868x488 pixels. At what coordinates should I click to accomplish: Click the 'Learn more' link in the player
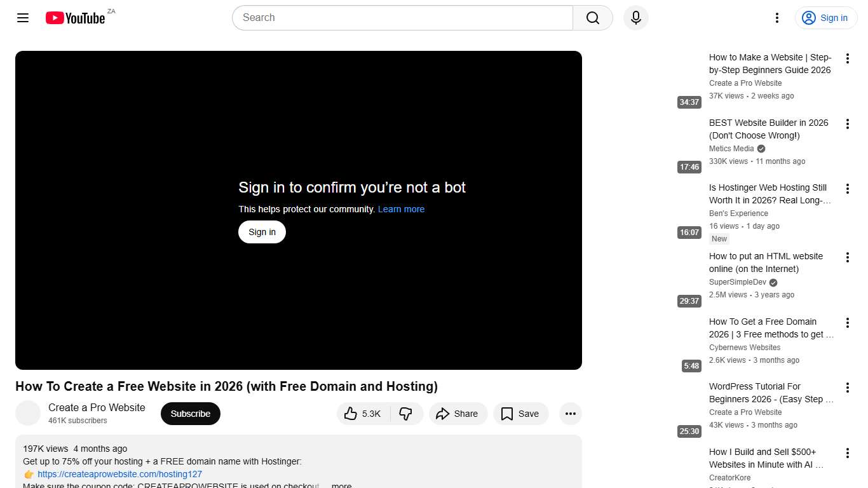point(401,209)
